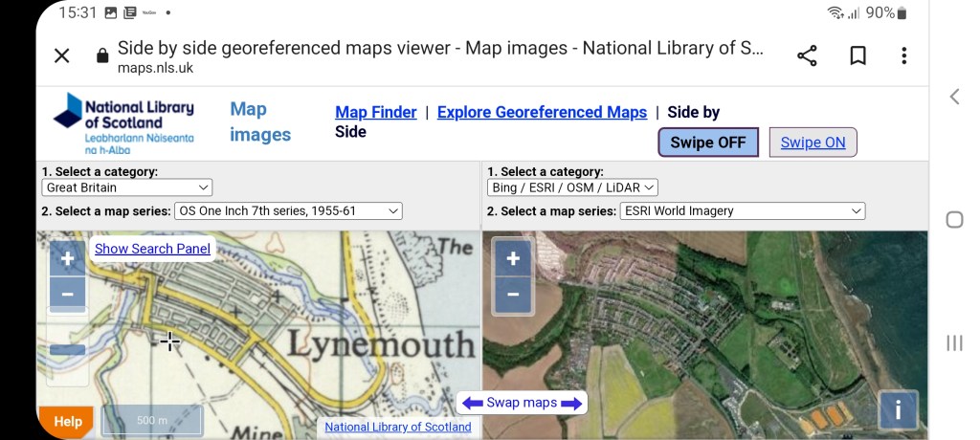Enable Swipe ON mode
This screenshot has width=980, height=440.
click(x=813, y=143)
